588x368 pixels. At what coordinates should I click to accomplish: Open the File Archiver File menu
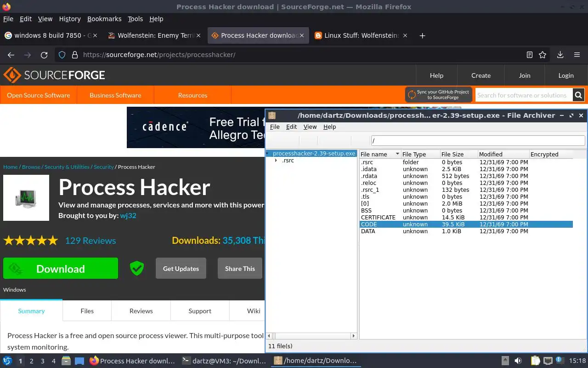click(275, 127)
